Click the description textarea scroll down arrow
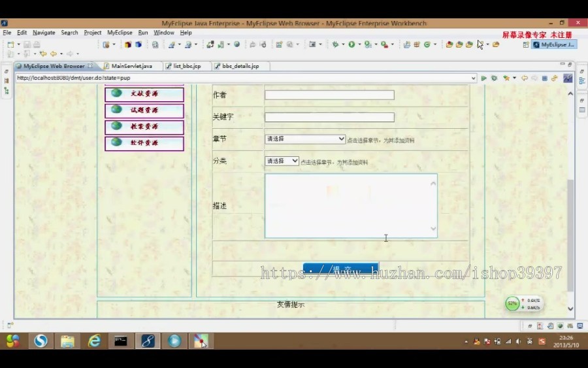Screen dimensions: 588x368 tap(433, 229)
